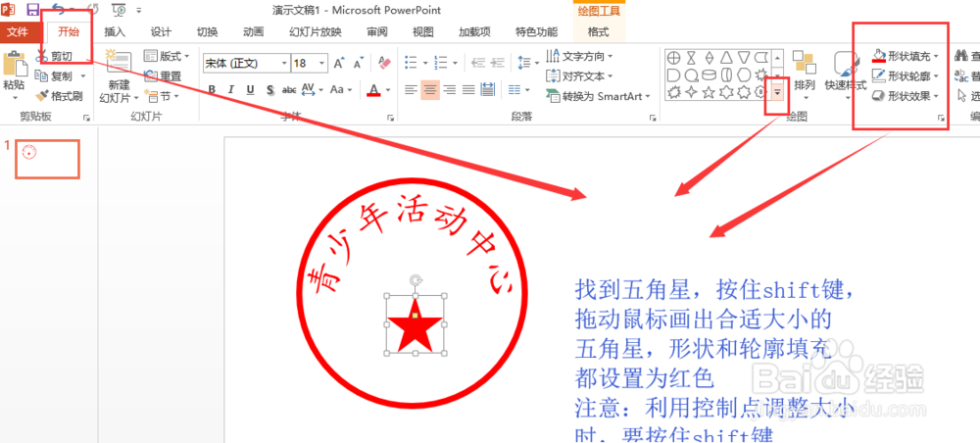Select the cylinder magnetic disk shape
The width and height of the screenshot is (980, 443).
(709, 75)
